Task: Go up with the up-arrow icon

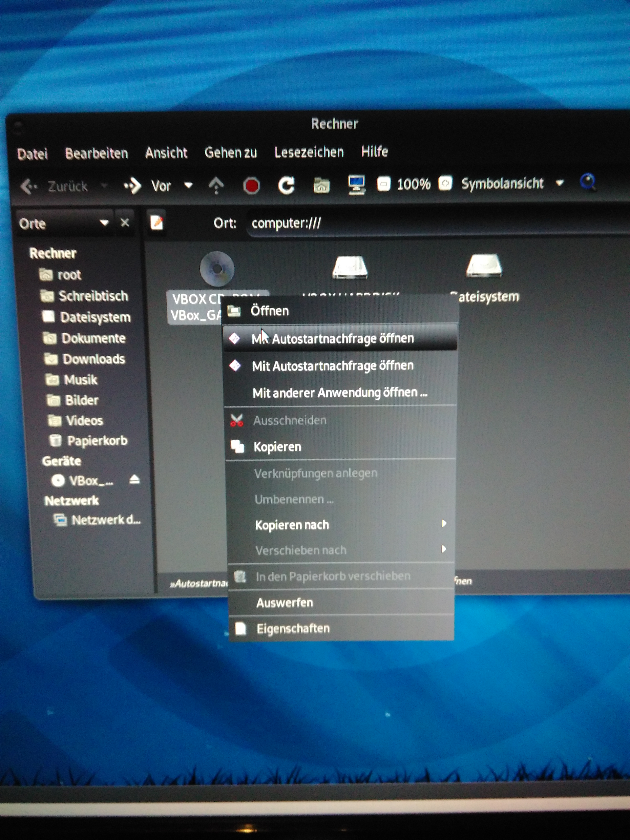Action: (x=216, y=186)
